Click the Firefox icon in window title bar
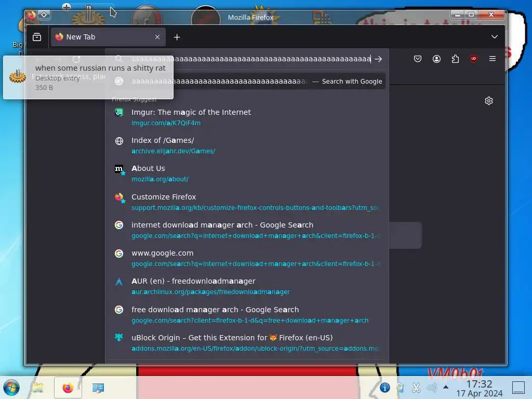Image resolution: width=532 pixels, height=399 pixels. click(x=32, y=15)
